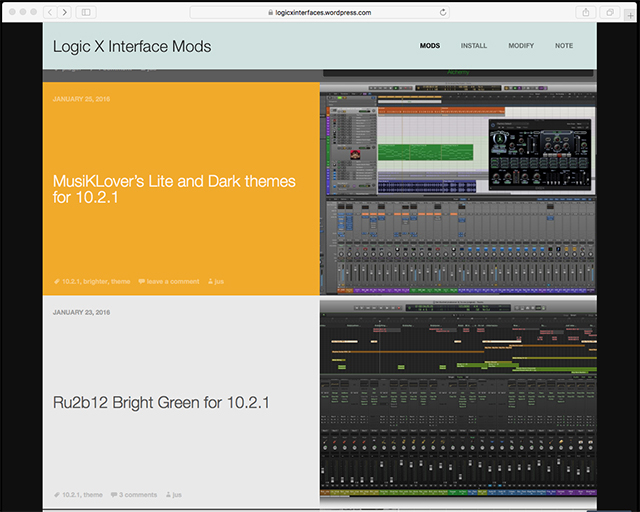The image size is (640, 512).
Task: Open the Ru2b12 Bright Green screenshot thumbnail
Action: point(458,402)
